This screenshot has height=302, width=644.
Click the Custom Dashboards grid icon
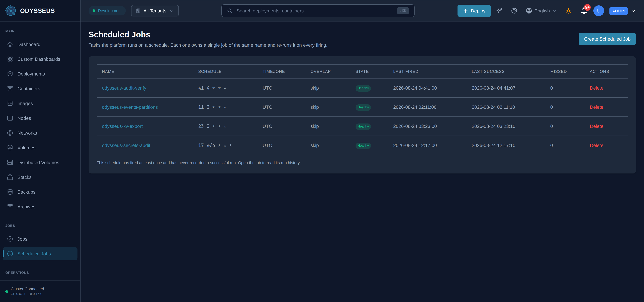tap(10, 59)
